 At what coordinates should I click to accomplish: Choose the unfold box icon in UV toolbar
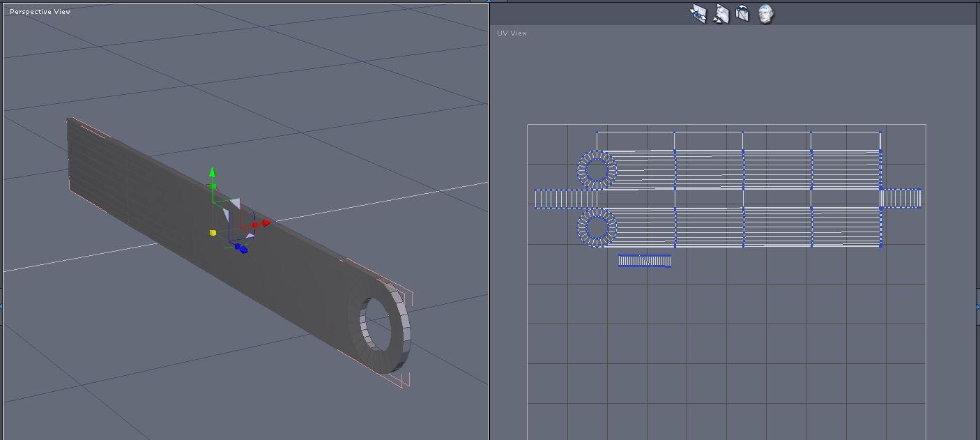pos(743,13)
